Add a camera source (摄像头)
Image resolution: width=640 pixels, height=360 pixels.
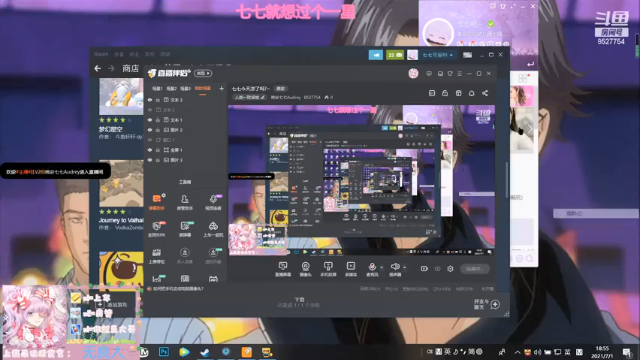[305, 269]
